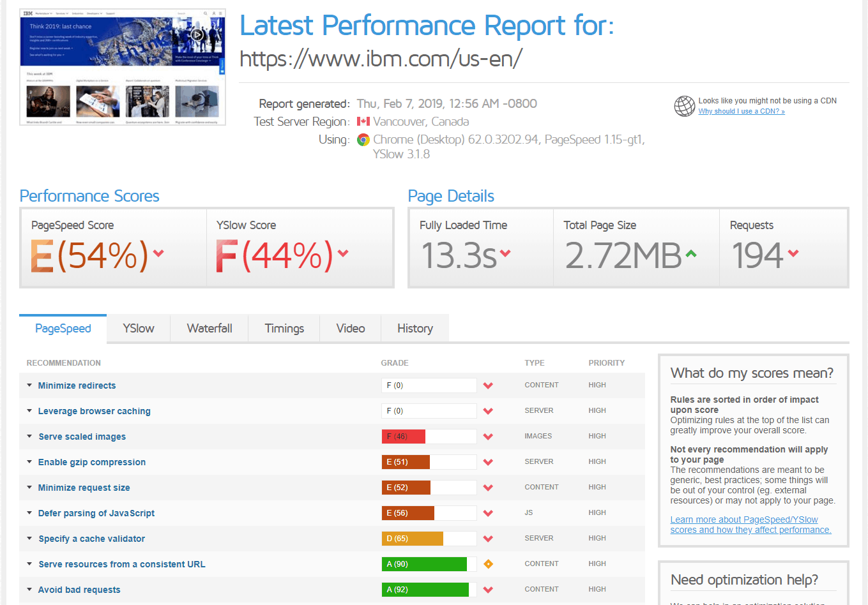The height and width of the screenshot is (605, 868).
Task: Open the Serve scaled images recommendation
Action: 82,437
